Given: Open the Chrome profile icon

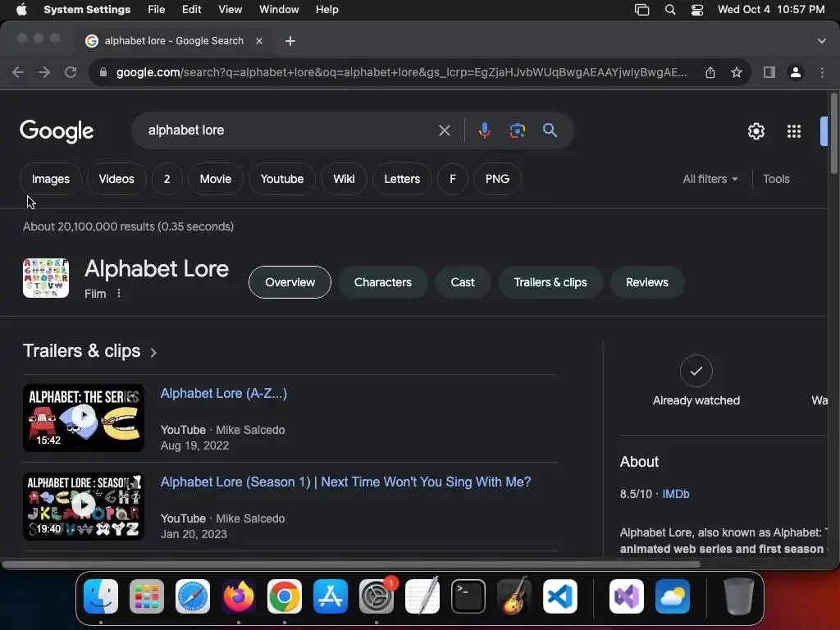Looking at the screenshot, I should coord(796,72).
